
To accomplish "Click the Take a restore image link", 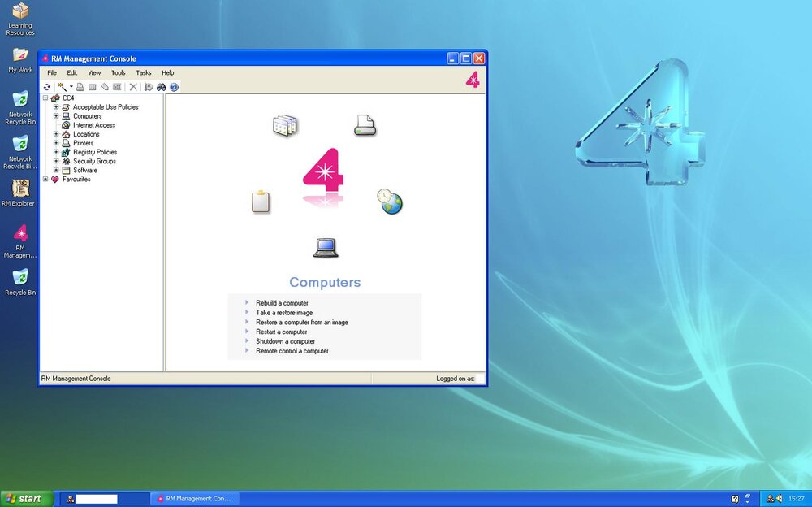I will tap(284, 313).
